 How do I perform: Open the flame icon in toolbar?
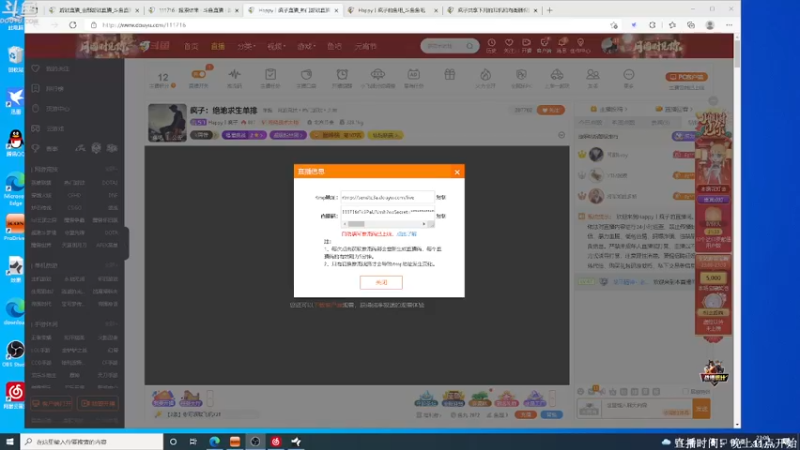(485, 74)
